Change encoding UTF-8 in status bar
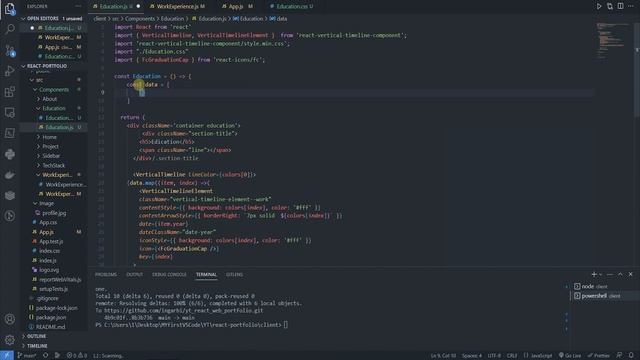Viewport: 640px width, 360px height. click(494, 356)
